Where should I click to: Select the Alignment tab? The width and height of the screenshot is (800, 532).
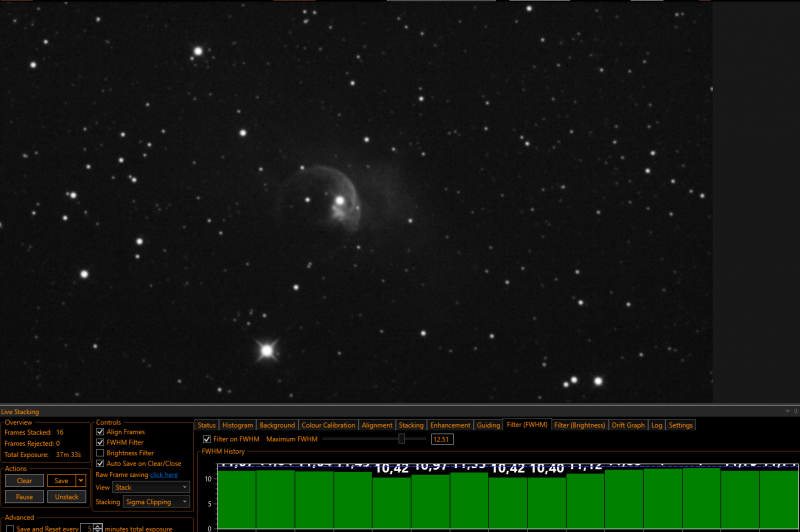coord(377,425)
